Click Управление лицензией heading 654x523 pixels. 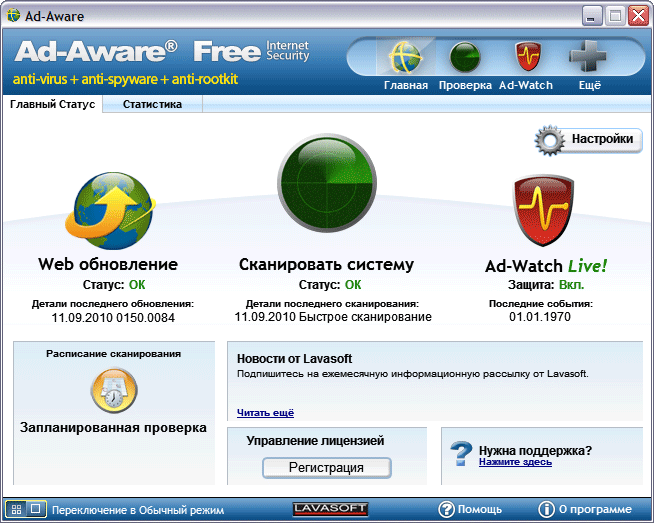tap(315, 441)
